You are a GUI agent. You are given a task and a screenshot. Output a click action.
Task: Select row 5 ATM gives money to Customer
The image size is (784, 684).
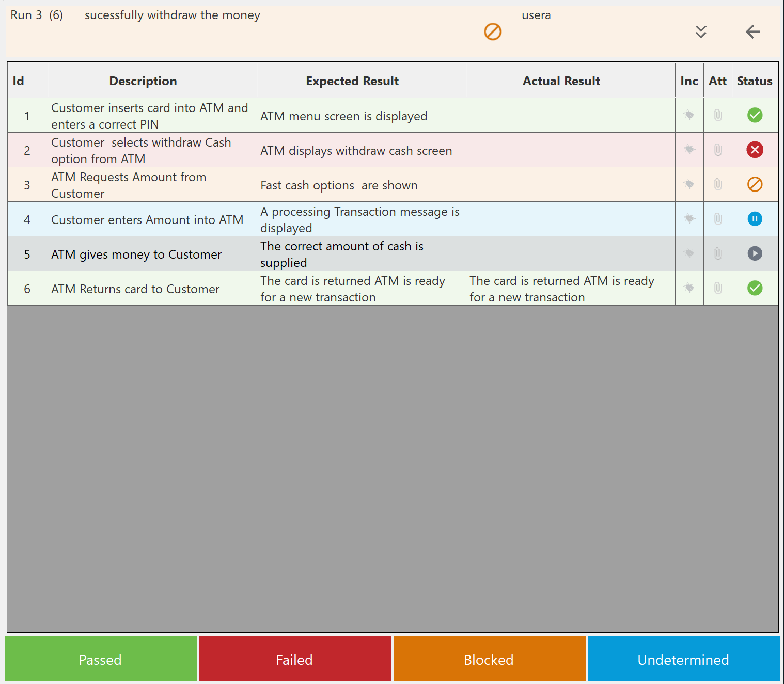tap(136, 254)
